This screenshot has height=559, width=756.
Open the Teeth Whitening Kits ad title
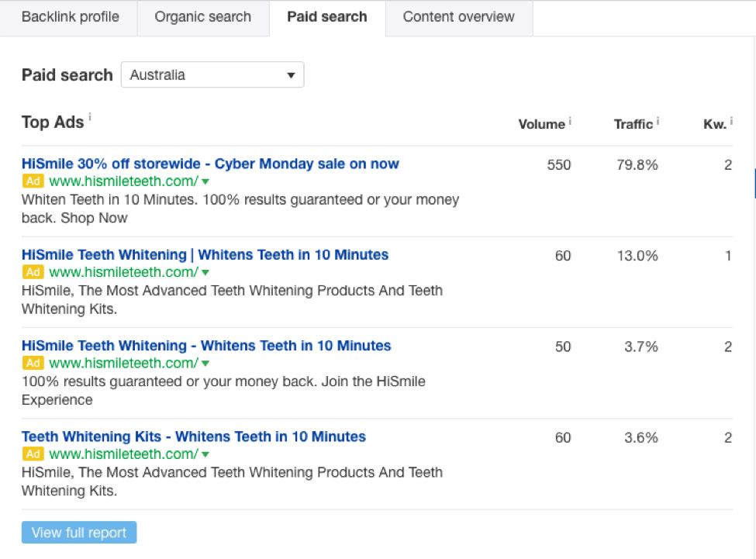(x=194, y=437)
